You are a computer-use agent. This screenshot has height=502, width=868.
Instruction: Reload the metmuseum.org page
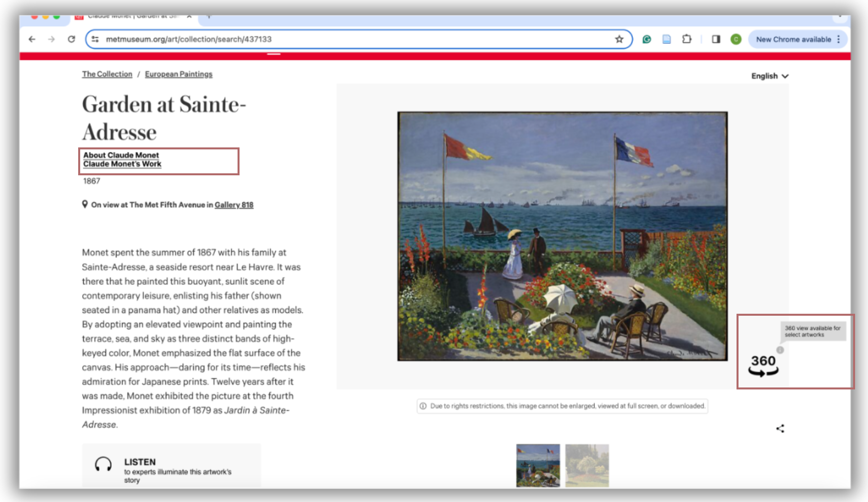71,39
